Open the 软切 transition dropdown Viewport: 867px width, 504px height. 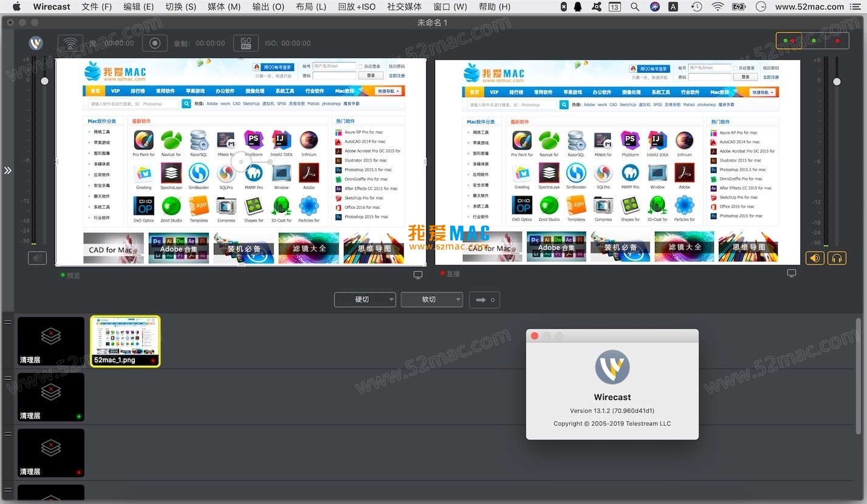pyautogui.click(x=431, y=299)
